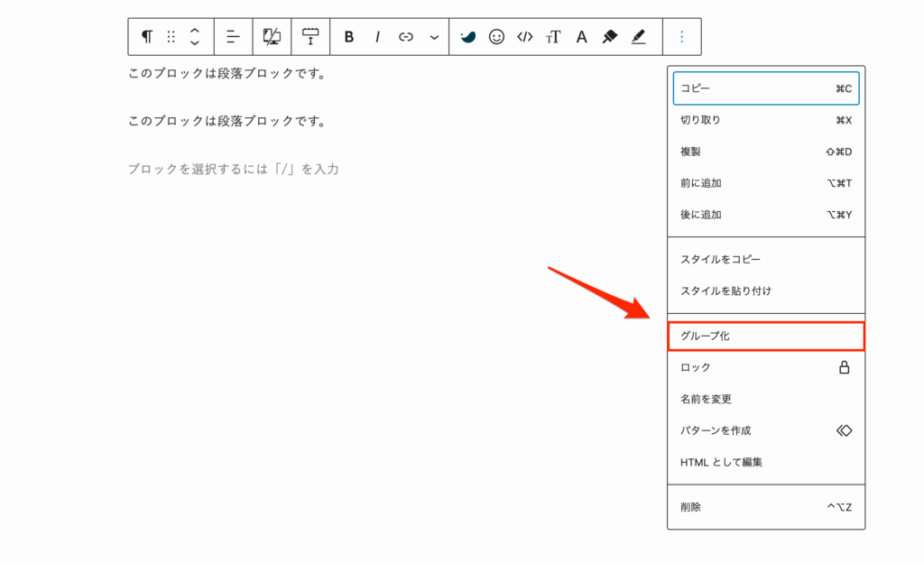Click the move block up arrow
Image resolution: width=924 pixels, height=563 pixels.
coord(194,31)
